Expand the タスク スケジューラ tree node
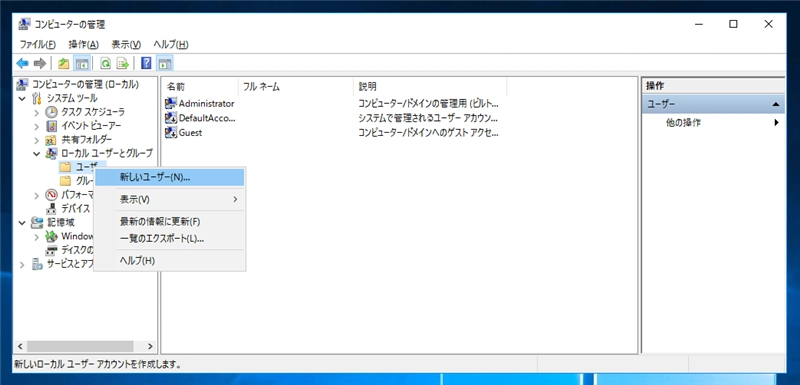 (37, 112)
